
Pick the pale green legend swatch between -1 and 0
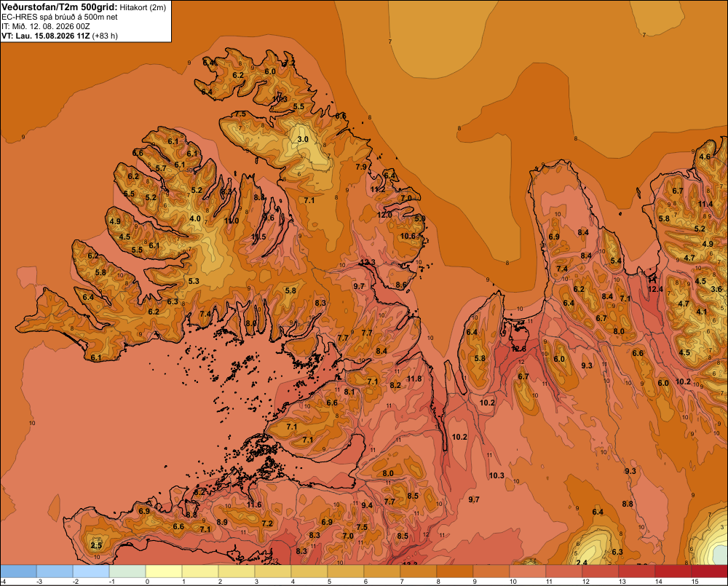point(127,571)
